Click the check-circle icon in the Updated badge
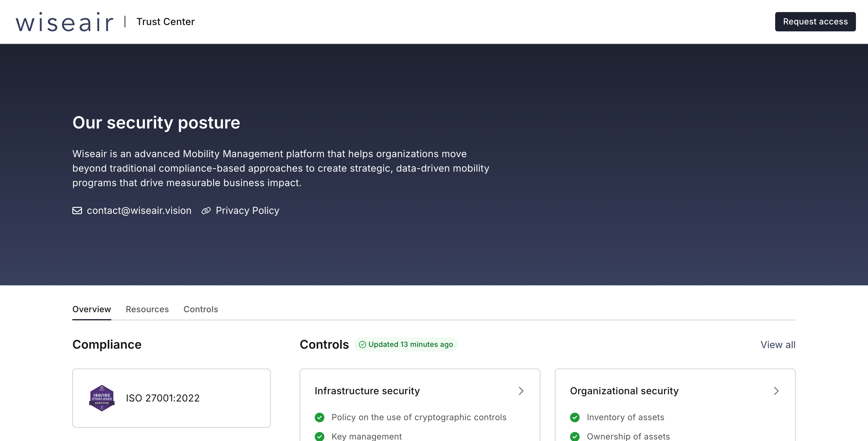The image size is (868, 441). coord(363,344)
